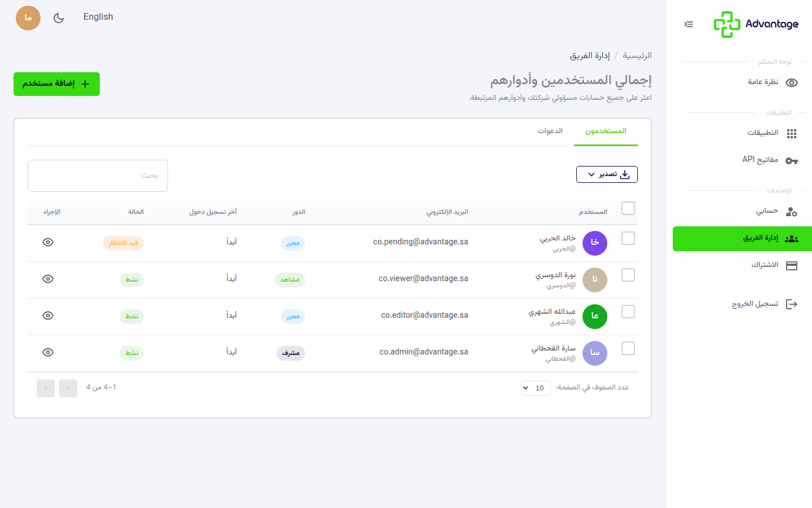Viewport: 812px width, 508px height.
Task: Click the name نورة الدوسري
Action: [555, 275]
